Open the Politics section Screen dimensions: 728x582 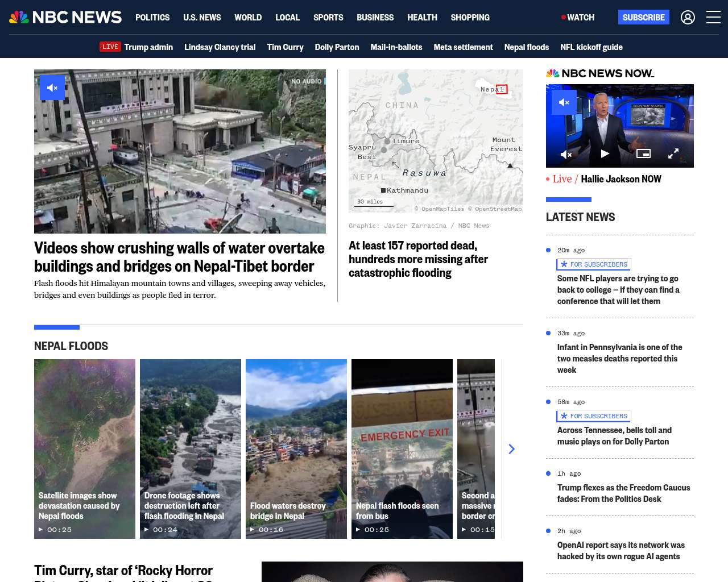click(152, 18)
